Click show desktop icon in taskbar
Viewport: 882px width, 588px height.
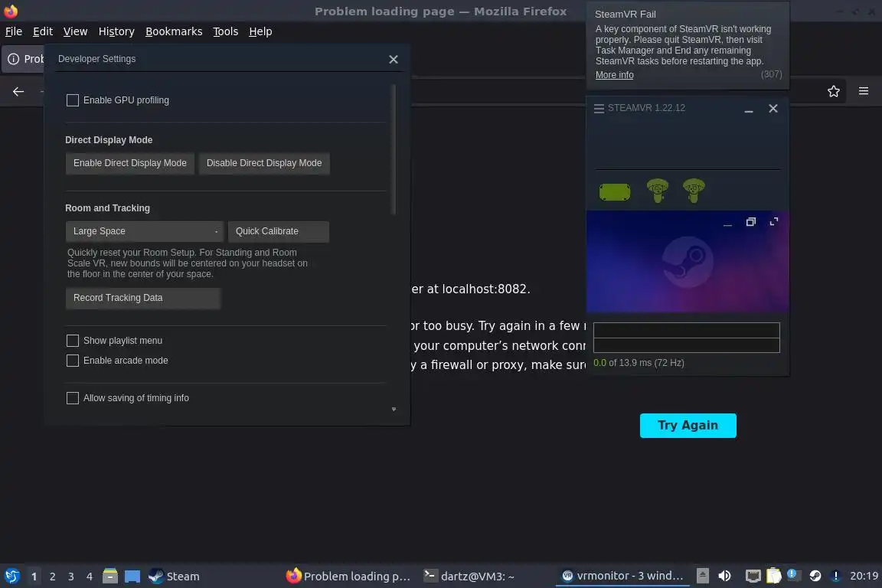coord(132,577)
